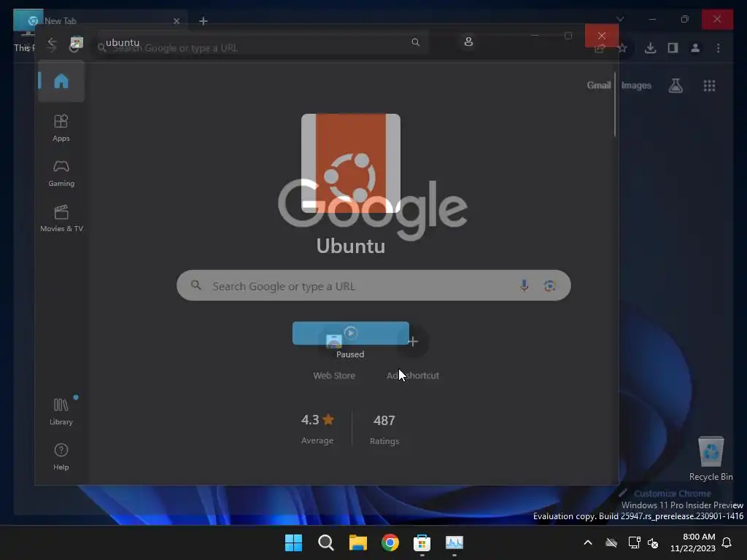Open Gaming in the Microsoft Store sidebar

(x=61, y=174)
